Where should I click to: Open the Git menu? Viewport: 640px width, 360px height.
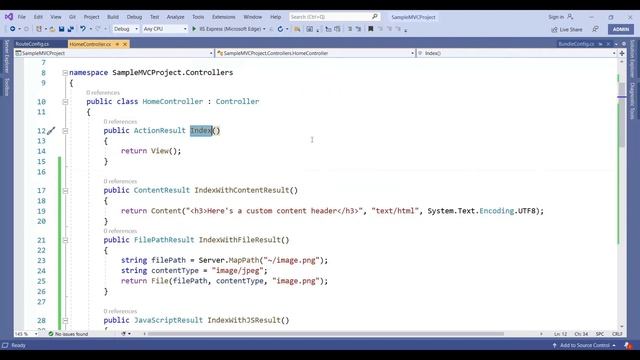pos(73,17)
